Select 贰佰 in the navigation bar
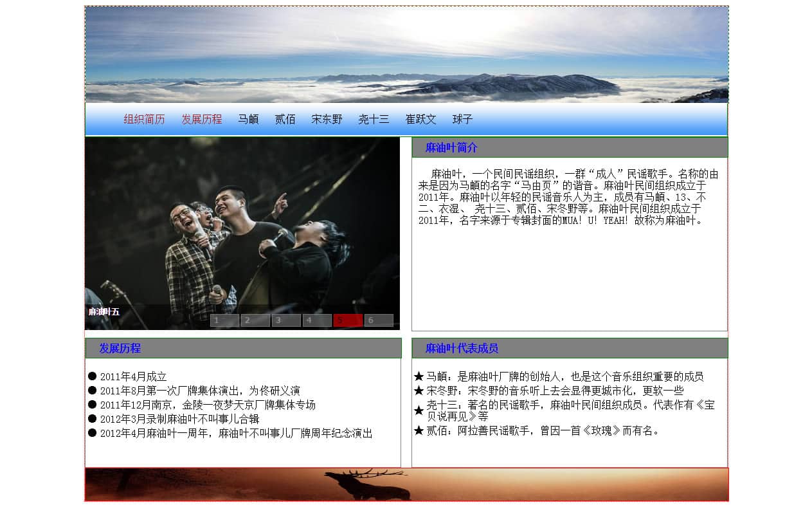 pos(285,119)
